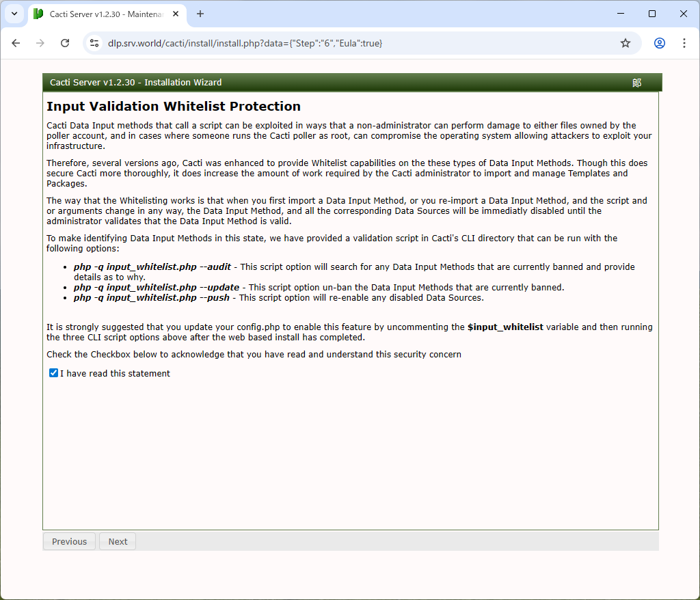
Task: Open a new browser tab
Action: (200, 14)
